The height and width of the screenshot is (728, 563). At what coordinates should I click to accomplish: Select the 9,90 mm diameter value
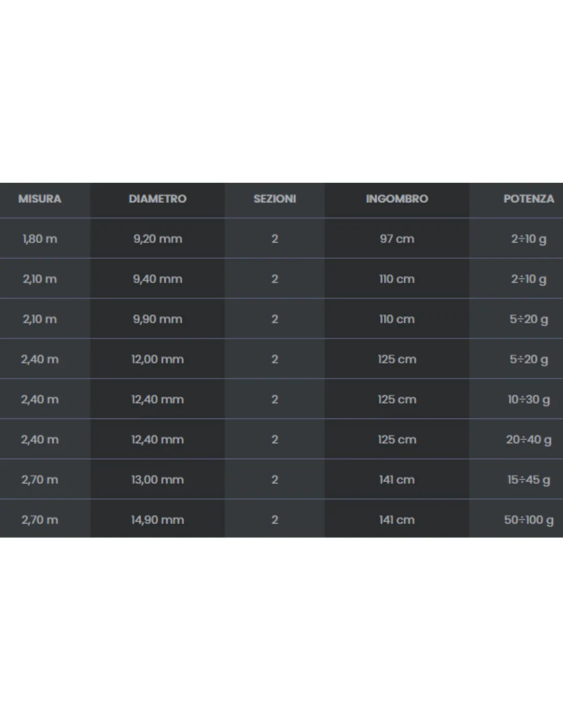(158, 319)
